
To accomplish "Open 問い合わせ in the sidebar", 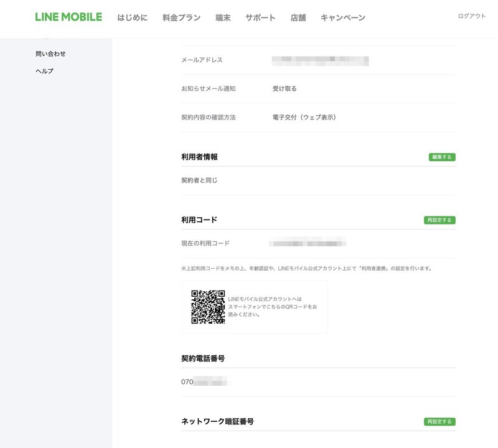I will [50, 54].
